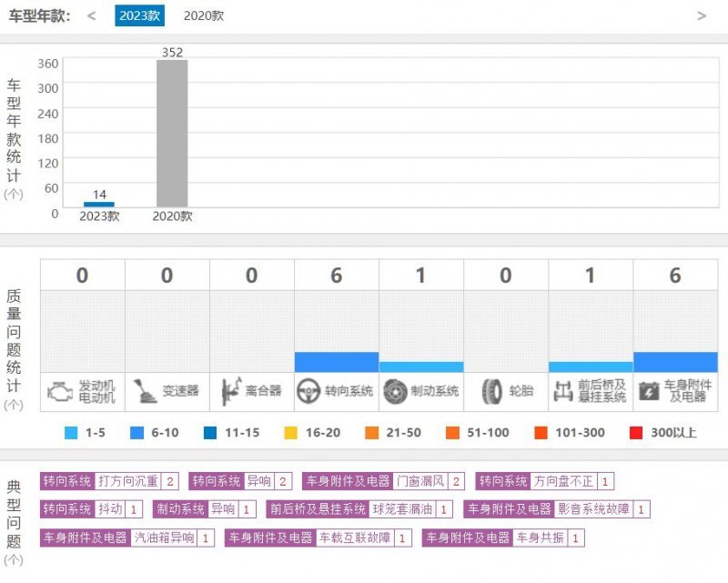Image resolution: width=728 pixels, height=583 pixels.
Task: Switch to the 2023款 model year tab
Action: pos(139,15)
